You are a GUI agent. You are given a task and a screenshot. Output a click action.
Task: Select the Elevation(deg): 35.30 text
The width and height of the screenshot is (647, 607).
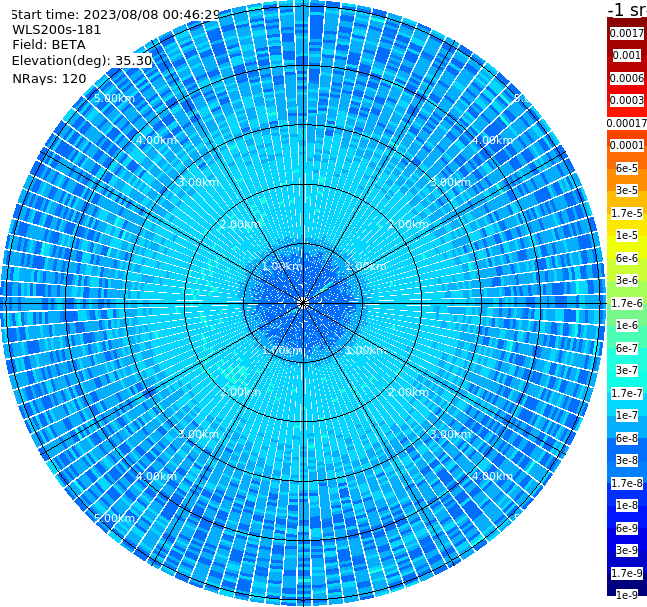pyautogui.click(x=82, y=61)
